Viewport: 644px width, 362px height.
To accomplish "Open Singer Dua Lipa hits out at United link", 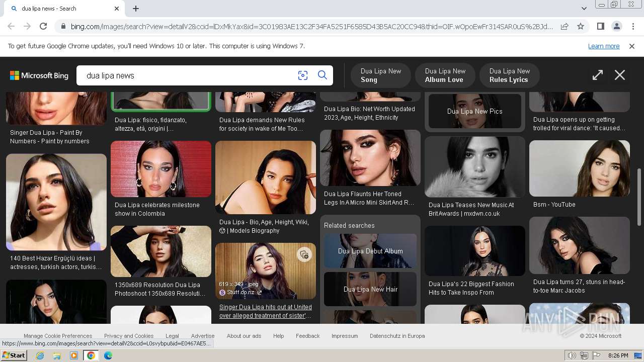I will (x=266, y=311).
